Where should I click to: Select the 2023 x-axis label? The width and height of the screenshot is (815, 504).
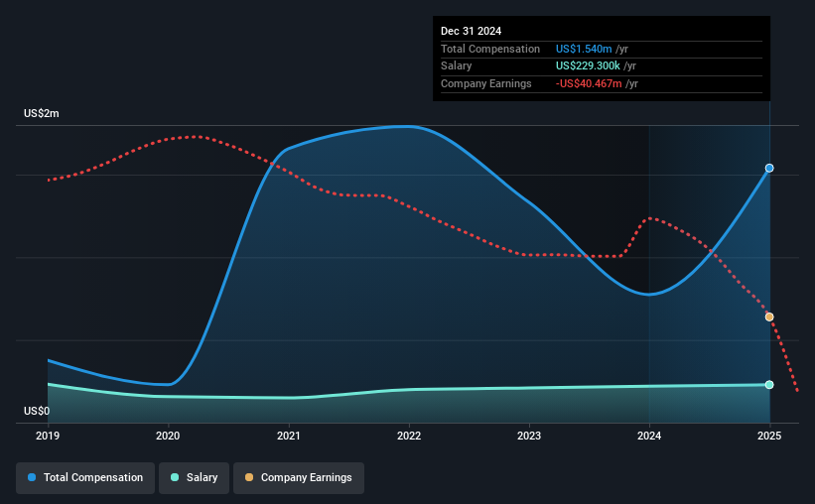(529, 436)
